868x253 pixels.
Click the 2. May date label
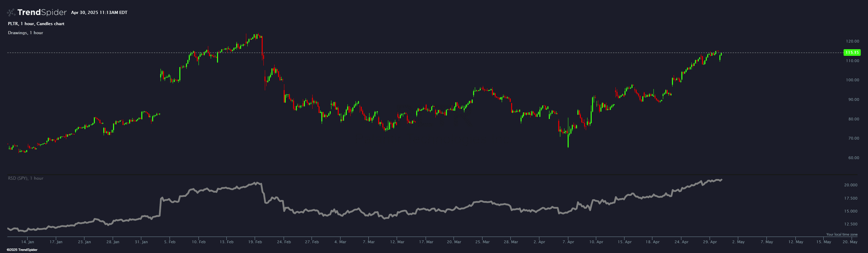(738, 242)
